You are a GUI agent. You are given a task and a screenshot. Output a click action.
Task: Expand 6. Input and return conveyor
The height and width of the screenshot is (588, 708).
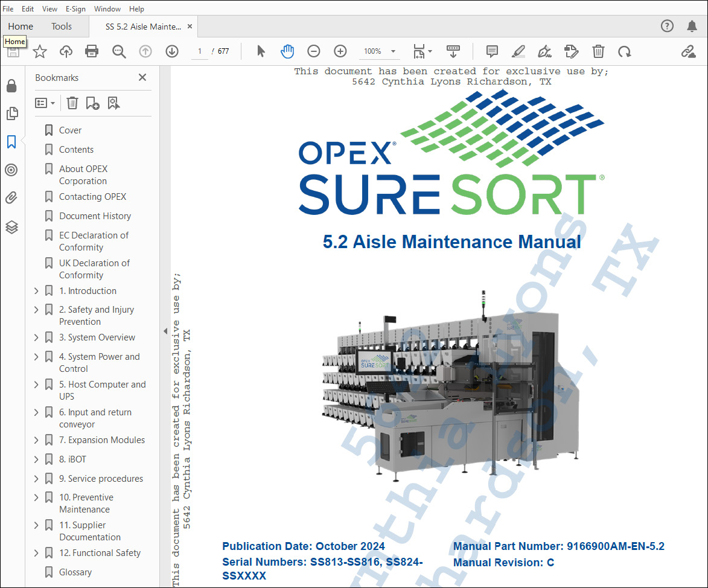point(37,412)
